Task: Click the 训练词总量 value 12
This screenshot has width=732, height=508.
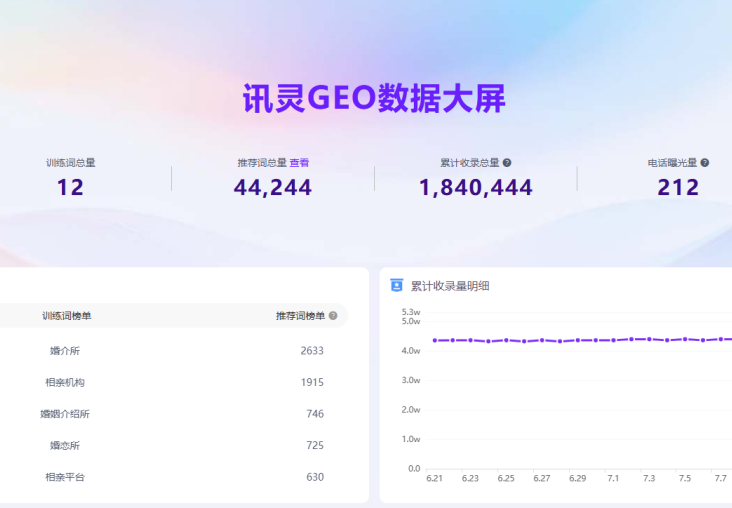Action: 70,188
